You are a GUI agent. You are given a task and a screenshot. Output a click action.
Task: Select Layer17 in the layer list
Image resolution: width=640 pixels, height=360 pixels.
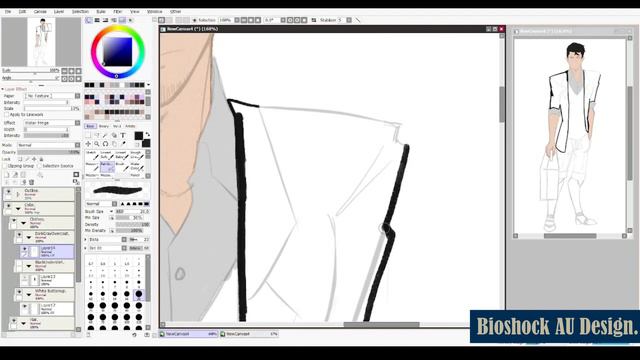pyautogui.click(x=47, y=309)
